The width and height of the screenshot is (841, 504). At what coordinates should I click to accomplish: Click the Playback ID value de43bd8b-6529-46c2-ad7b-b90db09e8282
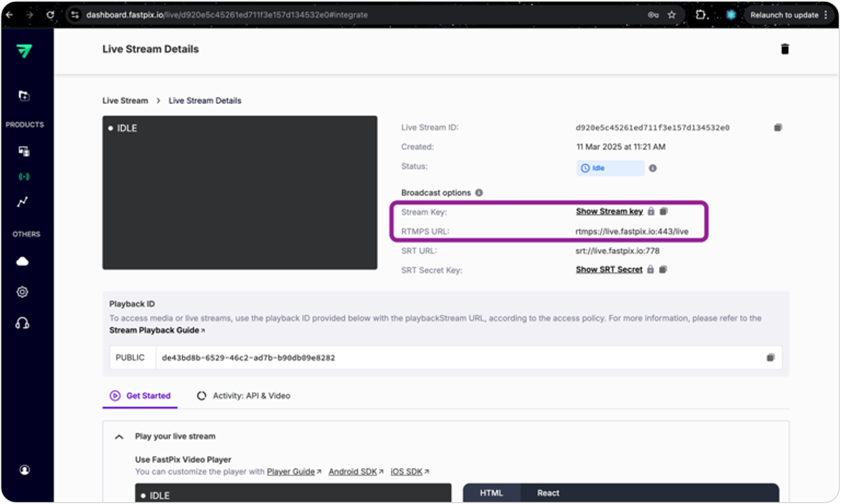pos(249,358)
